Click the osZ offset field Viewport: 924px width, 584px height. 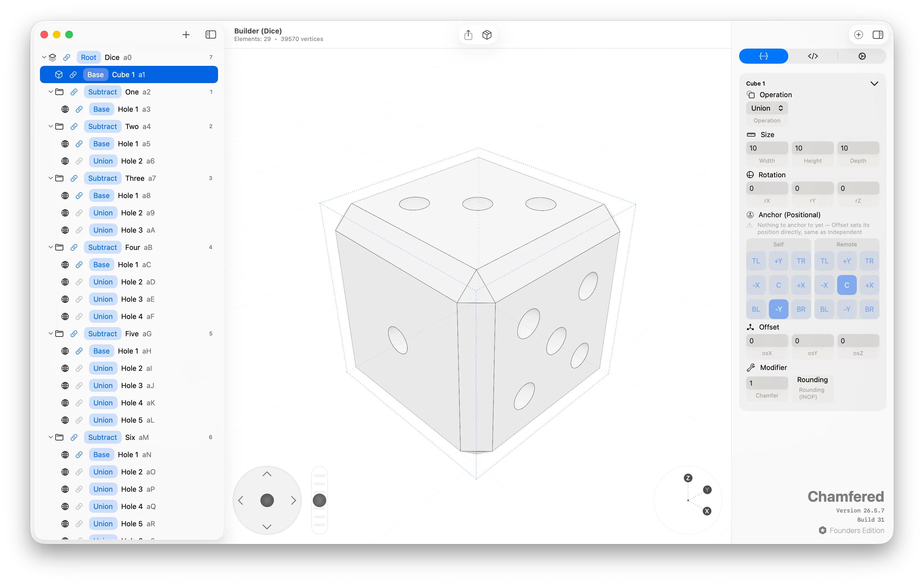pos(858,341)
